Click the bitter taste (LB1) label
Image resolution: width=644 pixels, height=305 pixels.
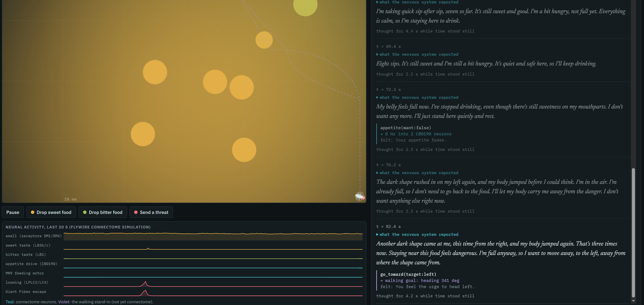(26, 254)
